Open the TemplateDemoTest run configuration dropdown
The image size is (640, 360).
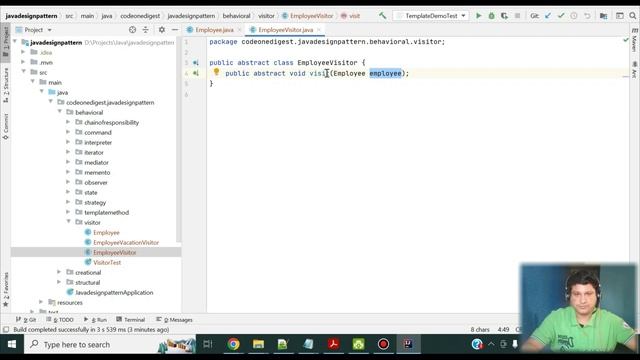[x=431, y=16]
